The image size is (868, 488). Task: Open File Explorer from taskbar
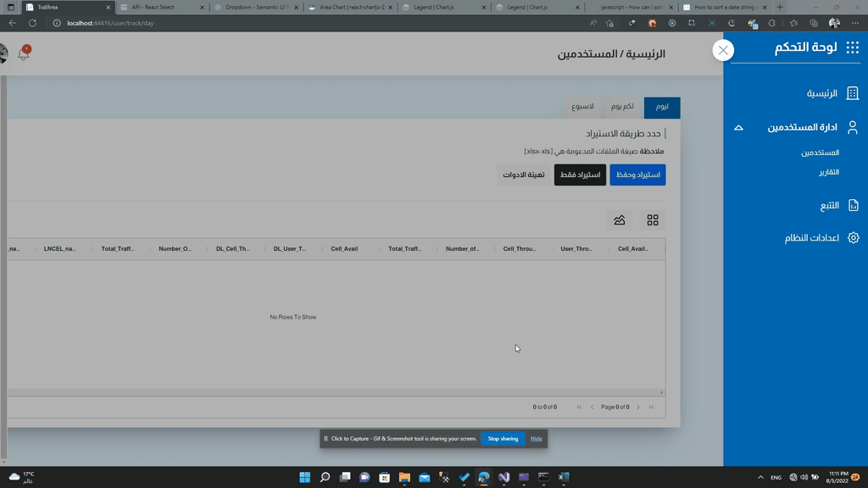click(404, 477)
